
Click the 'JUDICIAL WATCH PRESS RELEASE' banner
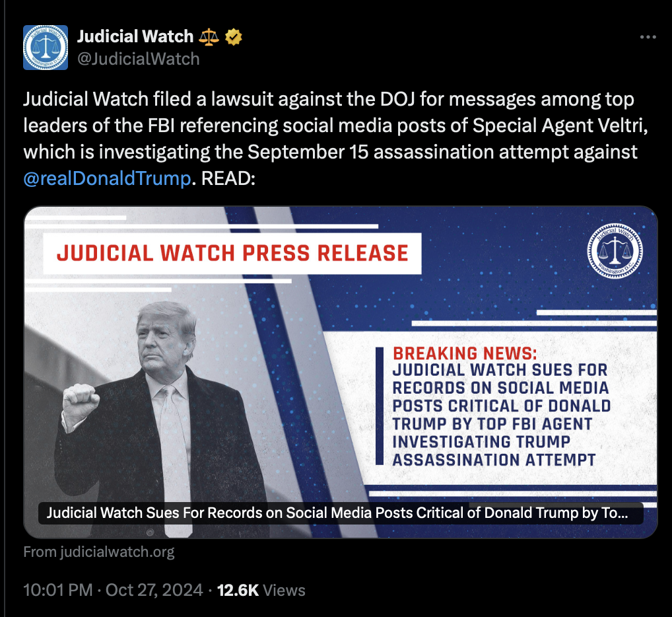click(x=232, y=253)
